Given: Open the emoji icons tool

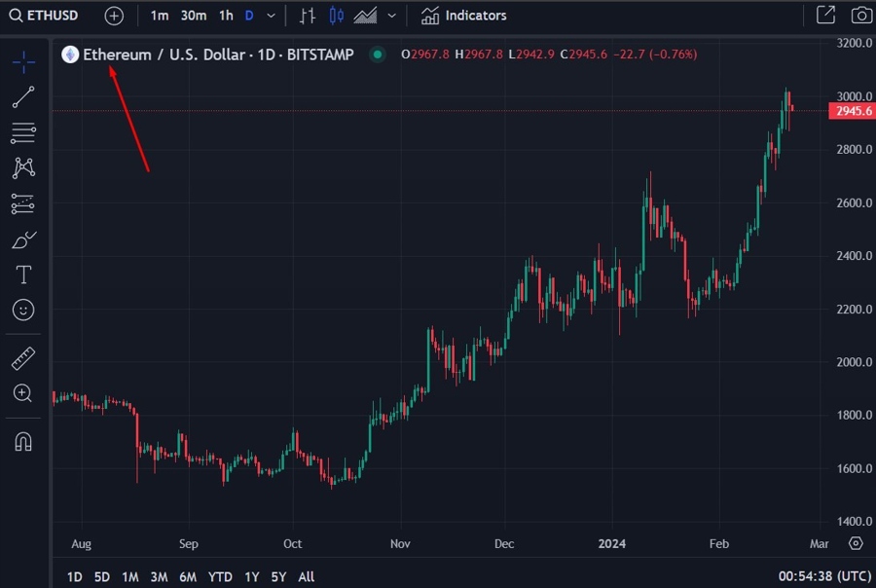Looking at the screenshot, I should 23,310.
